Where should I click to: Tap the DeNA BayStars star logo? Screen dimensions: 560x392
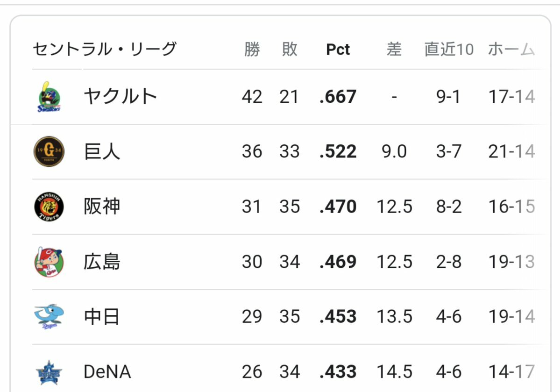[49, 372]
